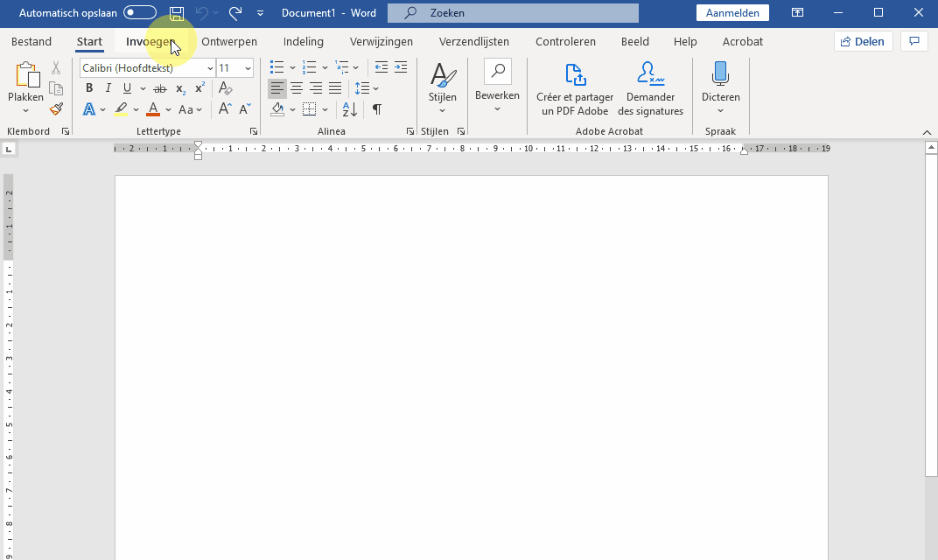This screenshot has width=938, height=560.
Task: Click the Delen share button
Action: 863,41
